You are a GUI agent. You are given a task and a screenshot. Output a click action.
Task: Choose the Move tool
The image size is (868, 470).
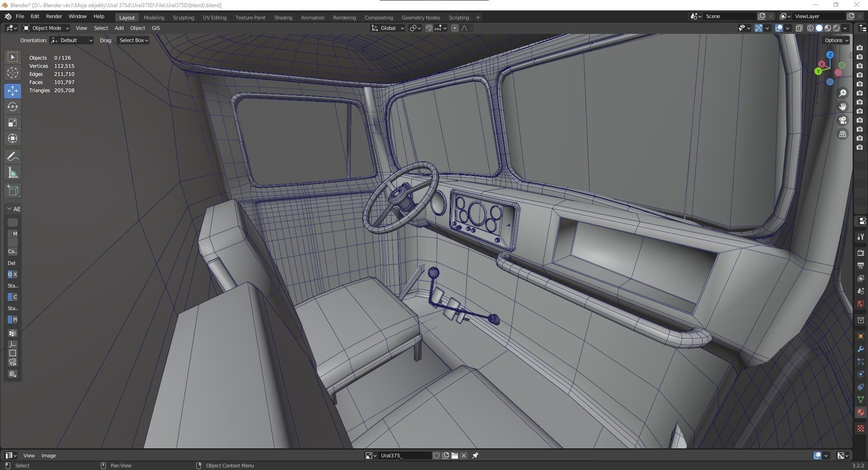coord(13,91)
